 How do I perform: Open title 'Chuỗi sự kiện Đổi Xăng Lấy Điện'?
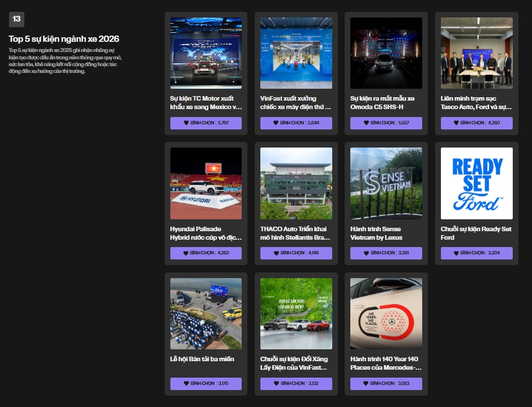[294, 363]
